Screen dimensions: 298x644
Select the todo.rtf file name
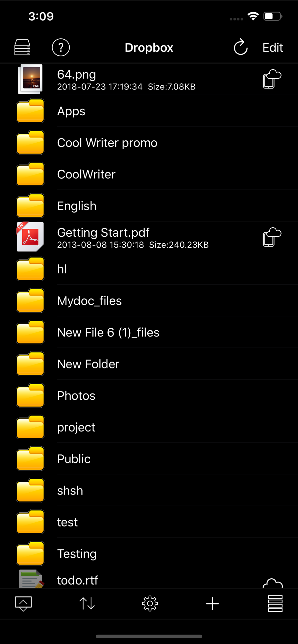[77, 580]
